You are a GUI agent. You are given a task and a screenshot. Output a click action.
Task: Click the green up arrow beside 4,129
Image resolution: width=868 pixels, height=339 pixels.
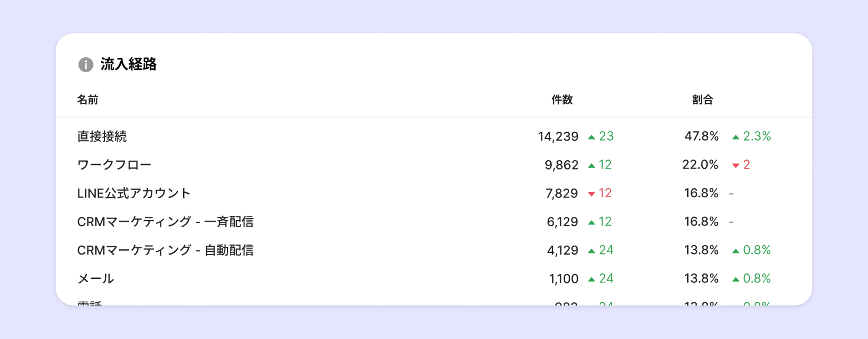(x=591, y=251)
